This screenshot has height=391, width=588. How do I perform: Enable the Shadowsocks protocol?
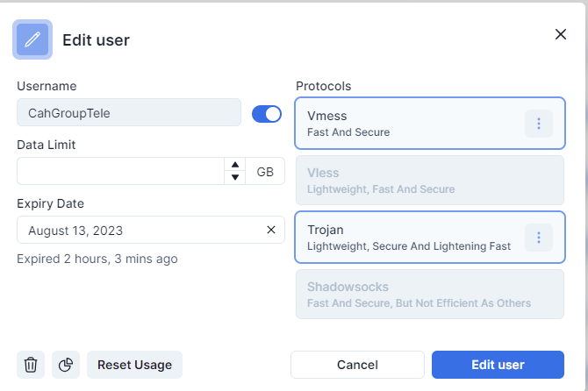(x=430, y=295)
